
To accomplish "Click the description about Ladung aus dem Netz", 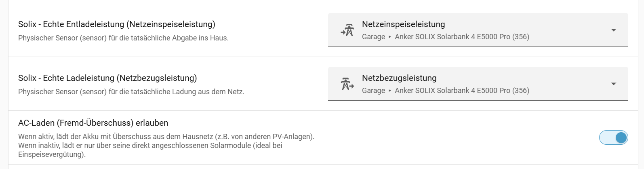I will pos(131,92).
